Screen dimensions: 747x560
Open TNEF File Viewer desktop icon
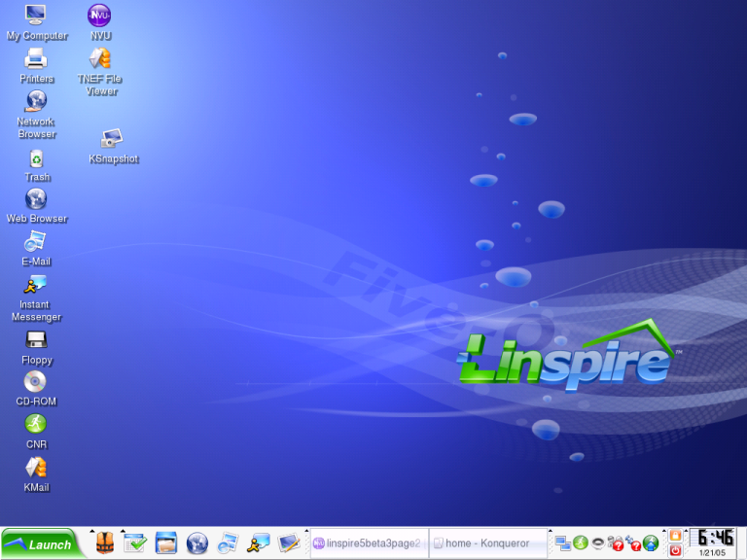tap(99, 59)
